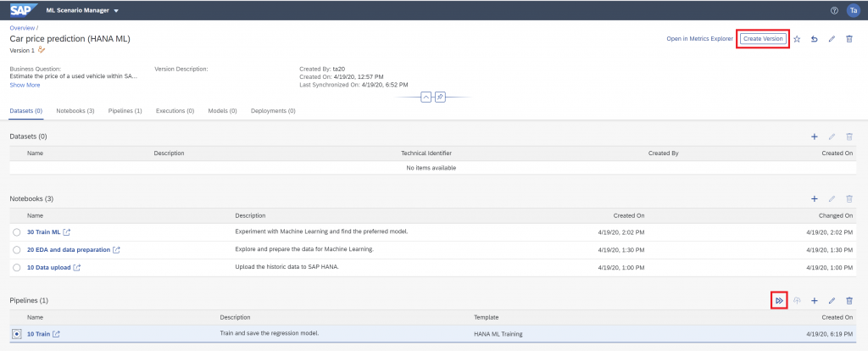This screenshot has height=351, width=868.
Task: Open 20 EDA and data preparation external icon
Action: tap(116, 250)
